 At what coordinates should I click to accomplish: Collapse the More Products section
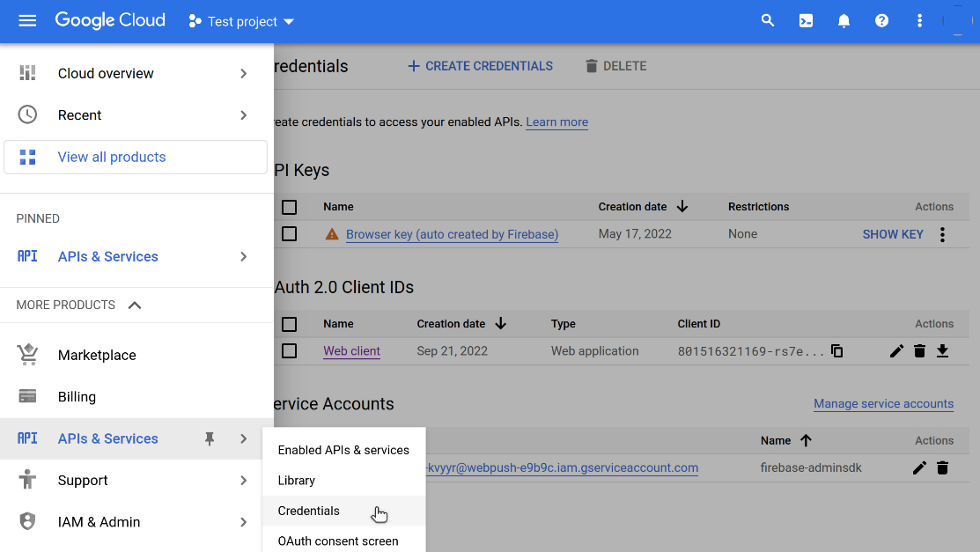click(135, 305)
